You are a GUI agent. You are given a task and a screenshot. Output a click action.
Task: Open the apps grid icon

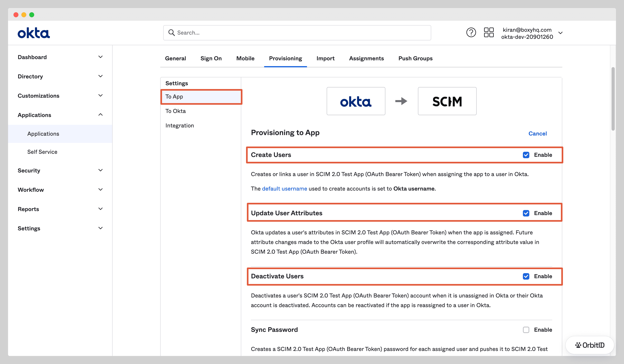point(489,32)
